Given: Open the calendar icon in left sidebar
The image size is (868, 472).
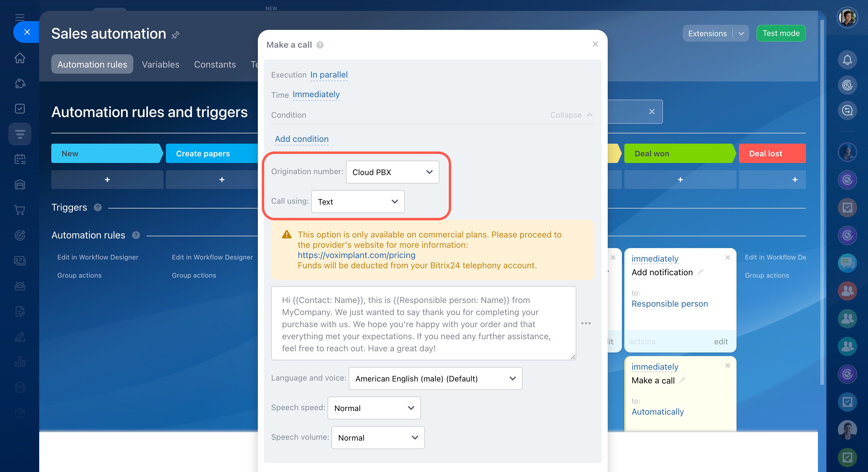Looking at the screenshot, I should click(20, 159).
